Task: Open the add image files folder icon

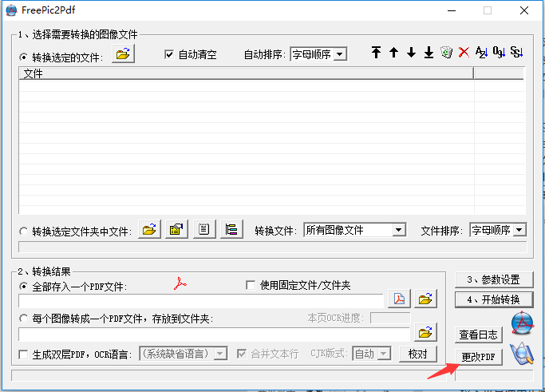Action: [123, 54]
